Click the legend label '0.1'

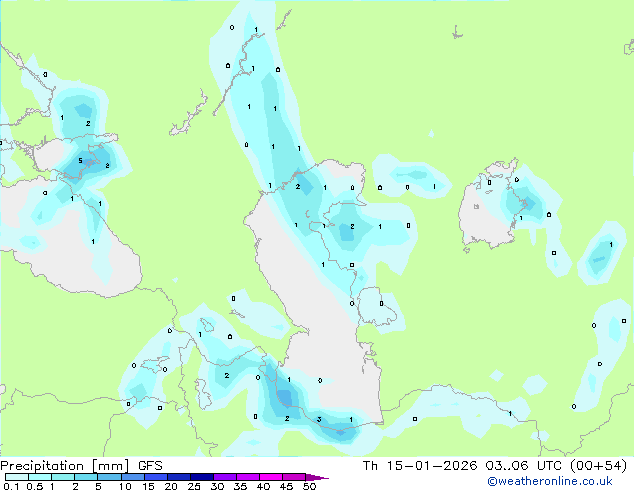pyautogui.click(x=11, y=486)
